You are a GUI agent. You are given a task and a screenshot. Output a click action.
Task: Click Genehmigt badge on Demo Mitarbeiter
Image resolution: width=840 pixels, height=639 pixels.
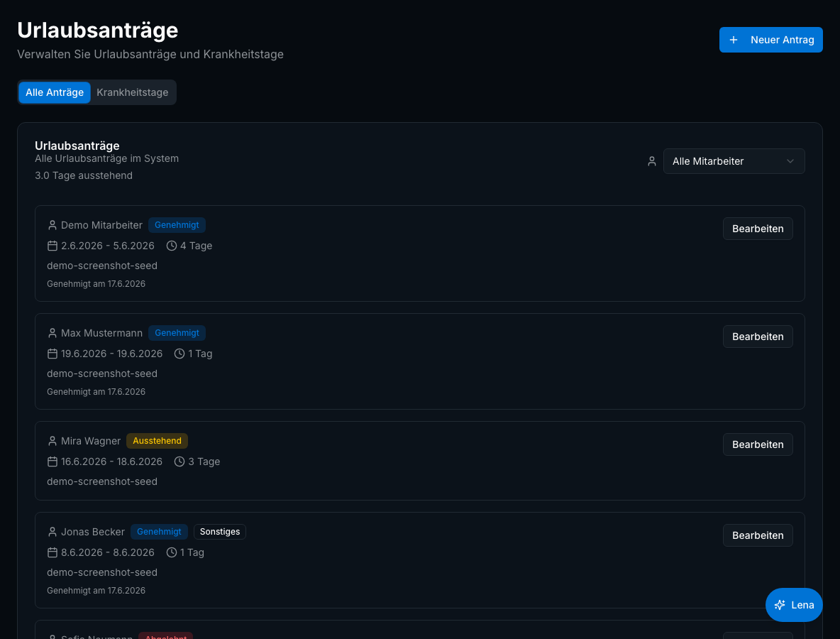coord(177,225)
